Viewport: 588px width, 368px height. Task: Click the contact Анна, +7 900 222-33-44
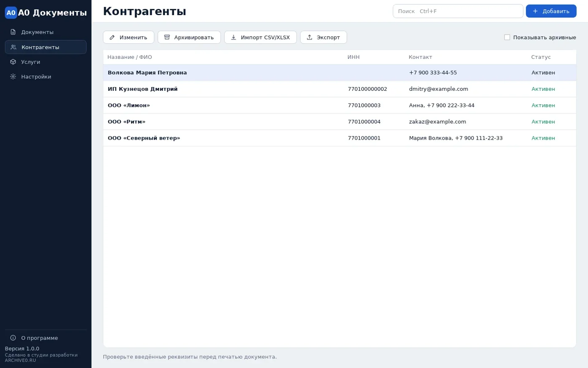click(x=442, y=106)
